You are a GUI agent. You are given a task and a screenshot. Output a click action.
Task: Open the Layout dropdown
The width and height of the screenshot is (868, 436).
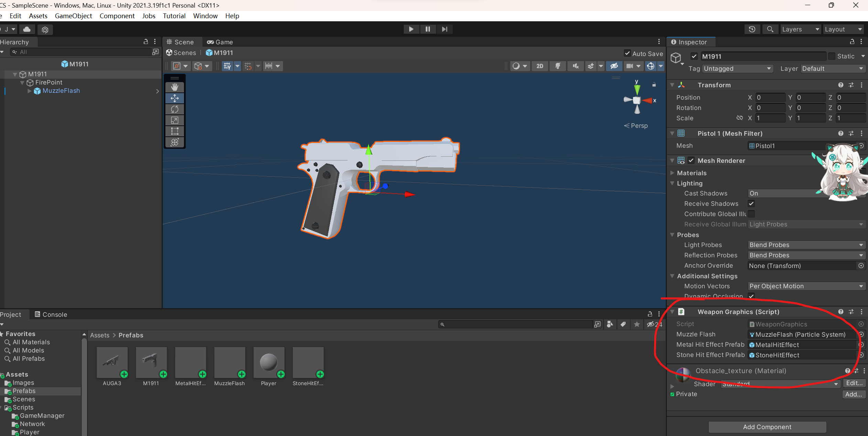[844, 29]
